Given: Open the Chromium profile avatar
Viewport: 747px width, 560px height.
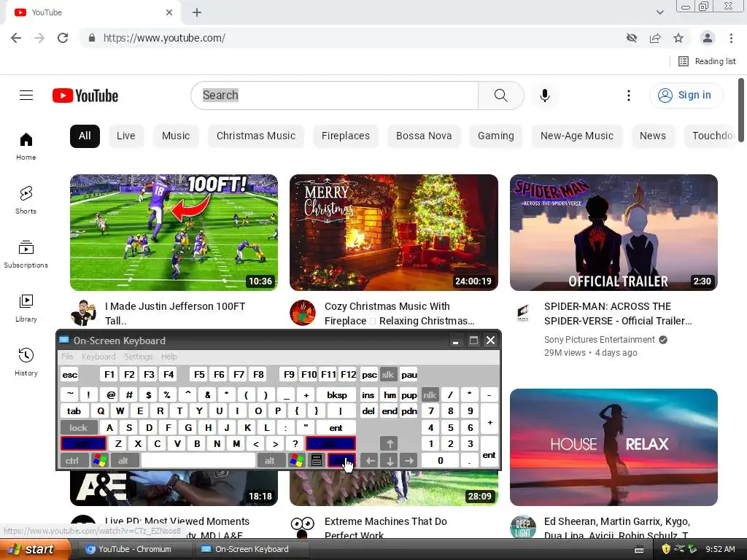Looking at the screenshot, I should [708, 38].
